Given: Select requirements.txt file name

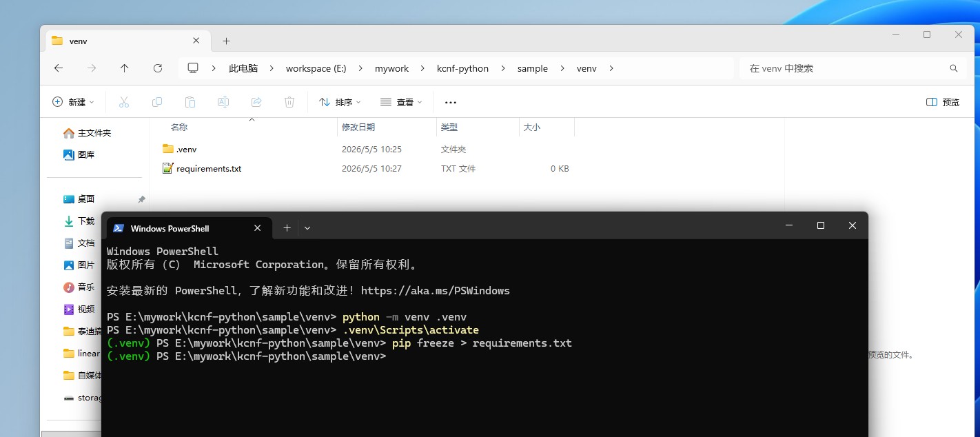Looking at the screenshot, I should coord(209,168).
